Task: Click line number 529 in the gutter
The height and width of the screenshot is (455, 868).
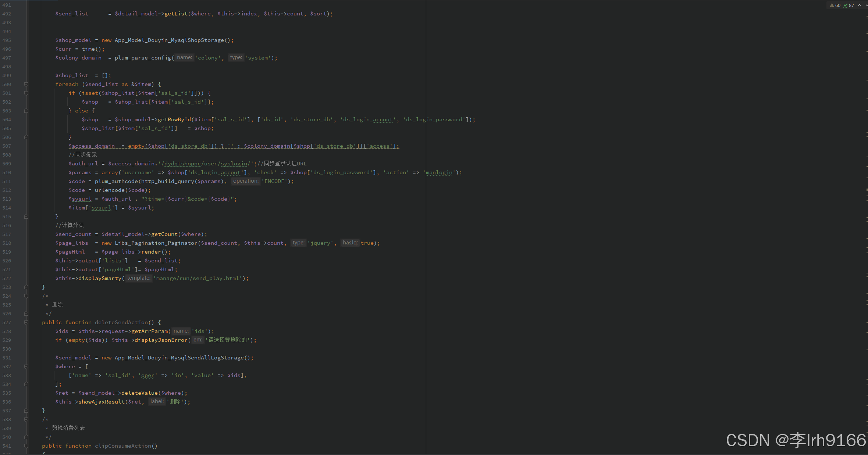Action: click(x=7, y=340)
